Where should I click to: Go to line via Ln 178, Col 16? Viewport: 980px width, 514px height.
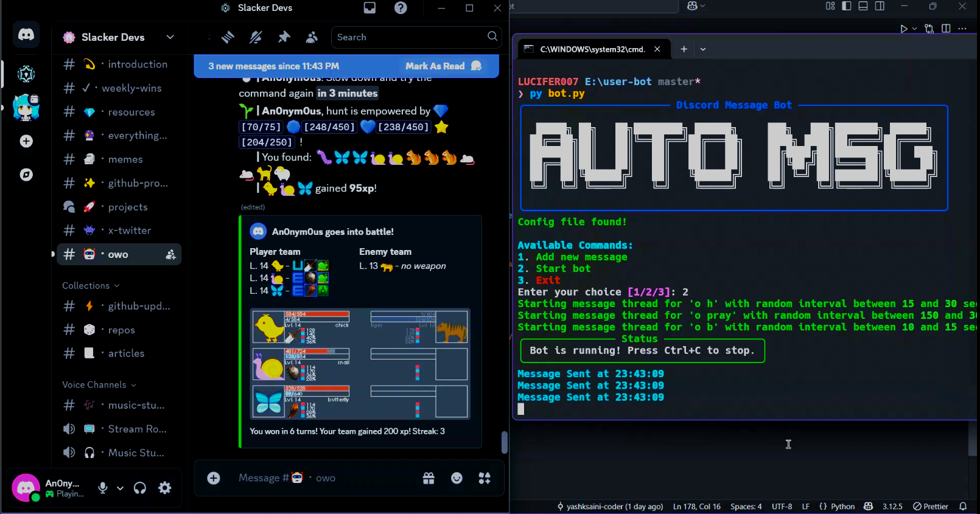tap(697, 507)
